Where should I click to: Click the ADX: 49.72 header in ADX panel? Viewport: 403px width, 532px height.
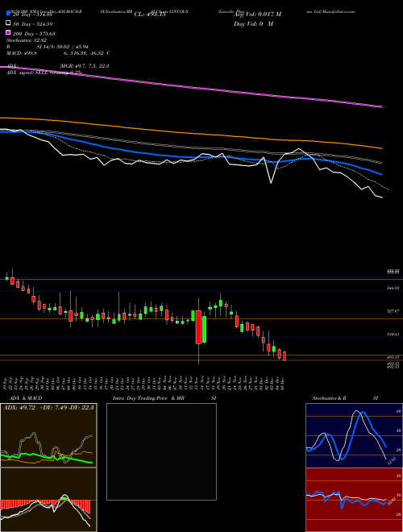click(48, 407)
